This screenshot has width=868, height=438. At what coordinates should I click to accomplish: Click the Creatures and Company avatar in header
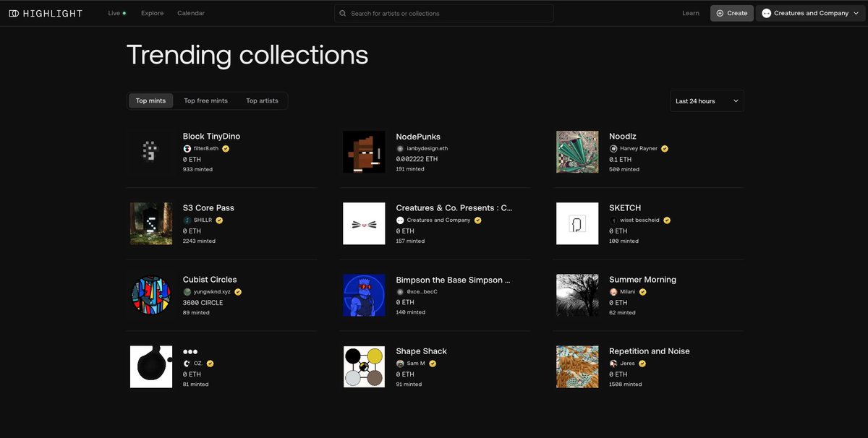click(x=767, y=13)
